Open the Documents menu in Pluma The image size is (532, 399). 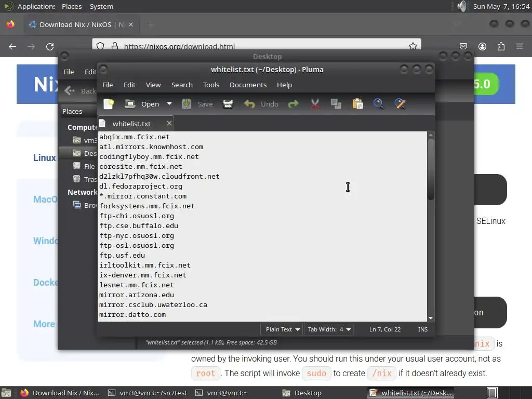click(248, 85)
